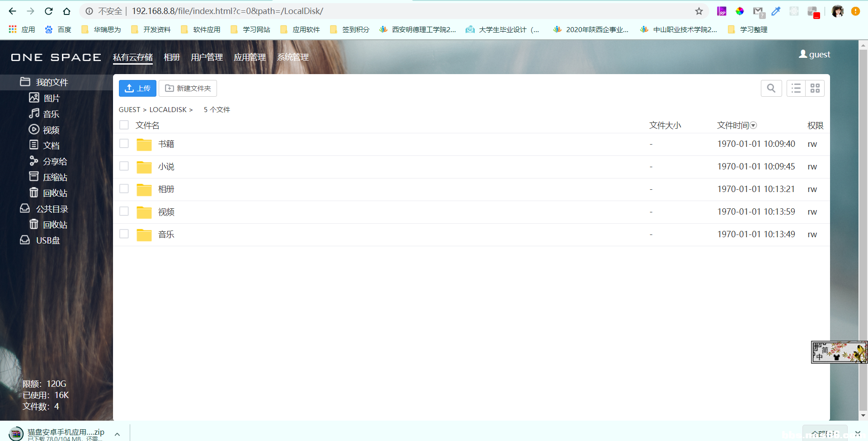Create a new folder with 新建文件夹
This screenshot has height=441, width=868.
click(188, 88)
